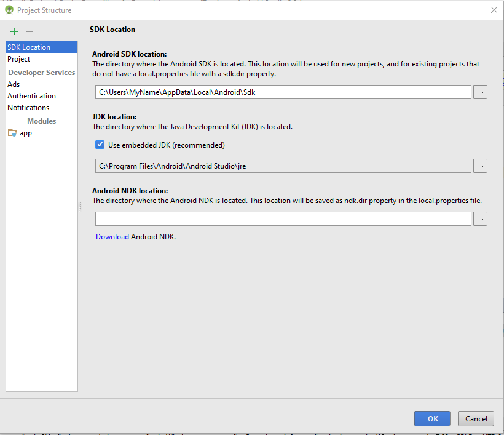Click the Android Studio logo in title bar
Screen dimensions: 504x435
[9, 10]
